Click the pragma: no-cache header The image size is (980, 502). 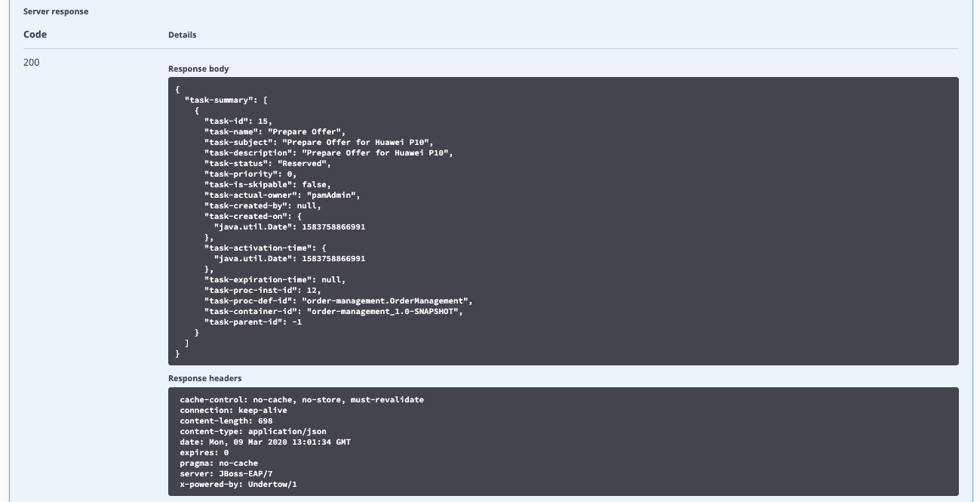pos(219,463)
